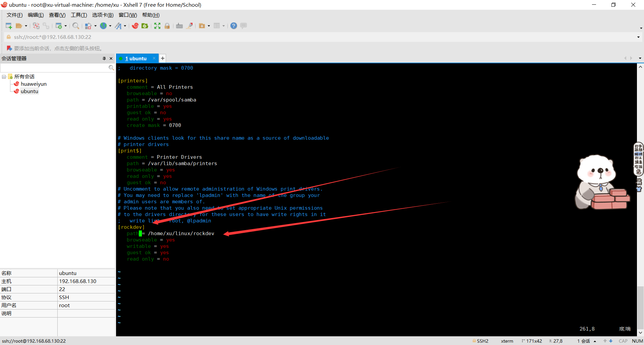Pin the session manager panel
The height and width of the screenshot is (345, 644).
point(104,59)
